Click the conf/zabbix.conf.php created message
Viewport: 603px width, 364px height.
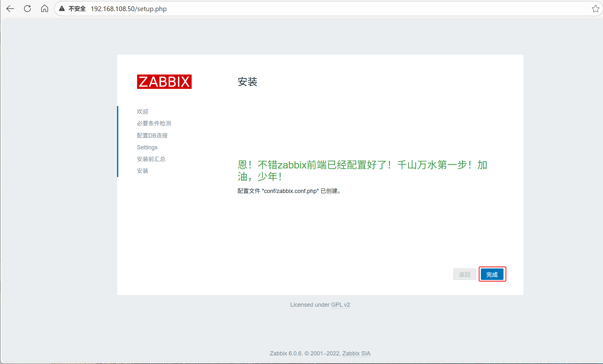290,191
